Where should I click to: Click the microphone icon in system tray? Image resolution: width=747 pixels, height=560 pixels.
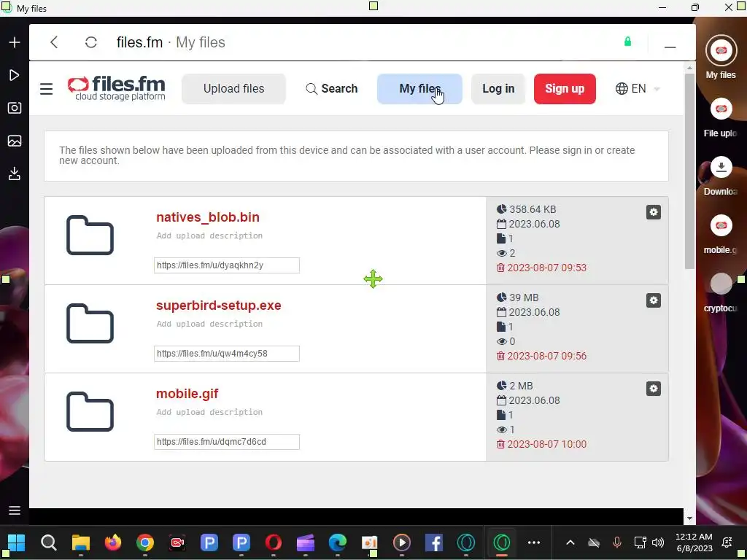click(x=616, y=542)
